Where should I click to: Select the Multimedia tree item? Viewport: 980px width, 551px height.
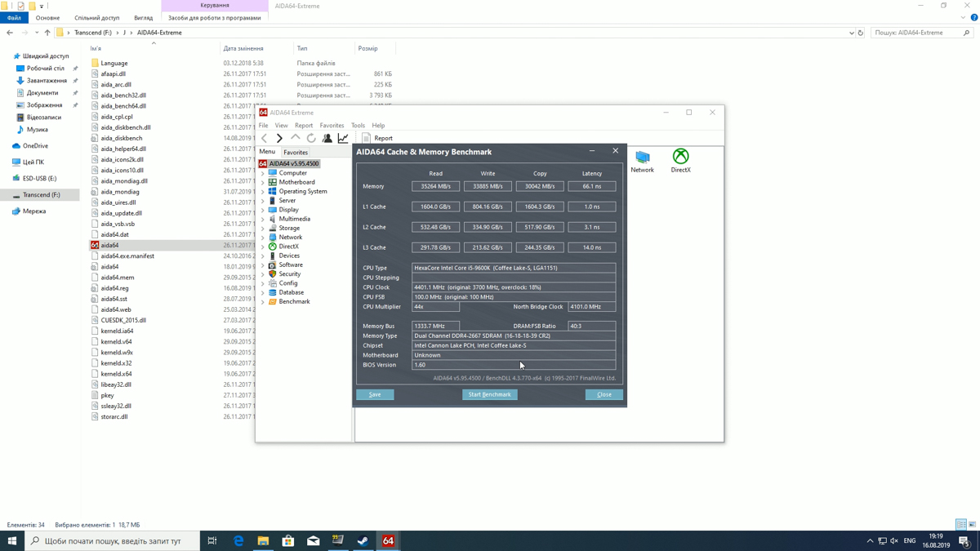click(x=295, y=219)
